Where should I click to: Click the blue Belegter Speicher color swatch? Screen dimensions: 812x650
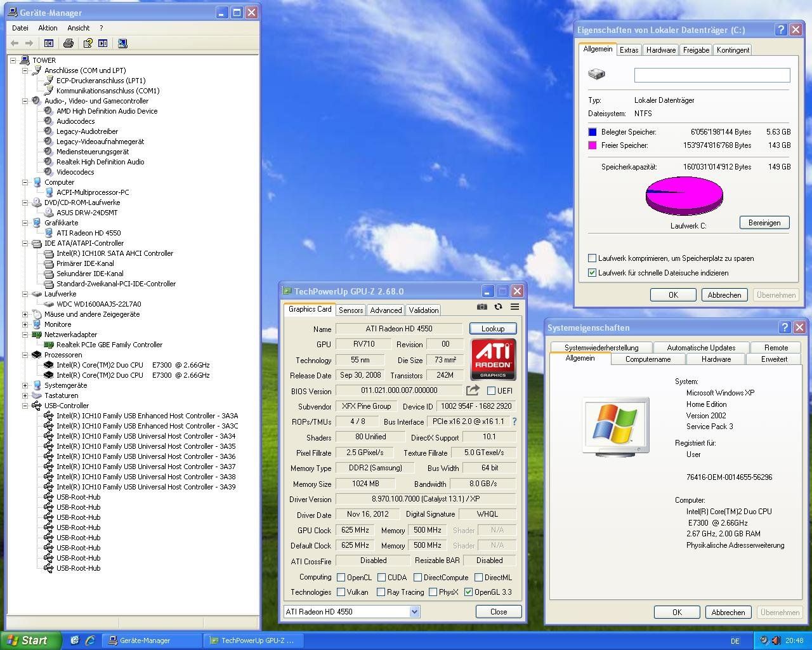[x=593, y=132]
